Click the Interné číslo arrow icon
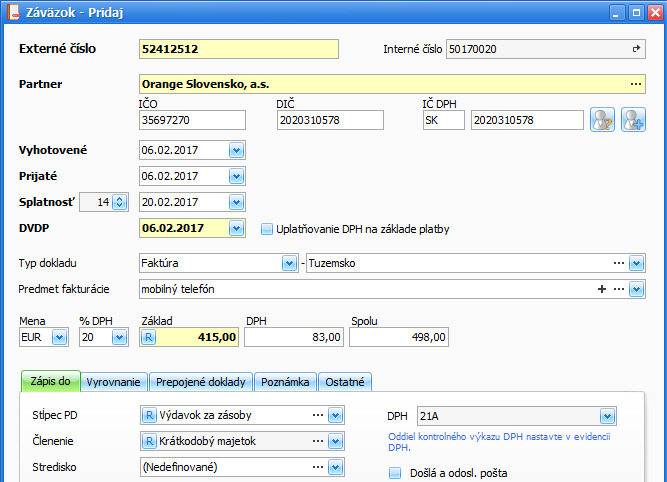Screen dimensions: 667x482 (x=636, y=49)
